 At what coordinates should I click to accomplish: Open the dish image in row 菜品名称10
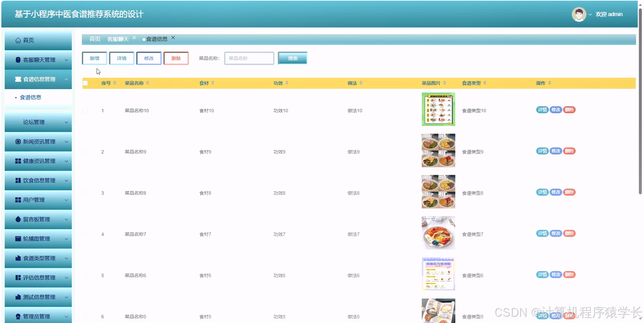pyautogui.click(x=438, y=109)
